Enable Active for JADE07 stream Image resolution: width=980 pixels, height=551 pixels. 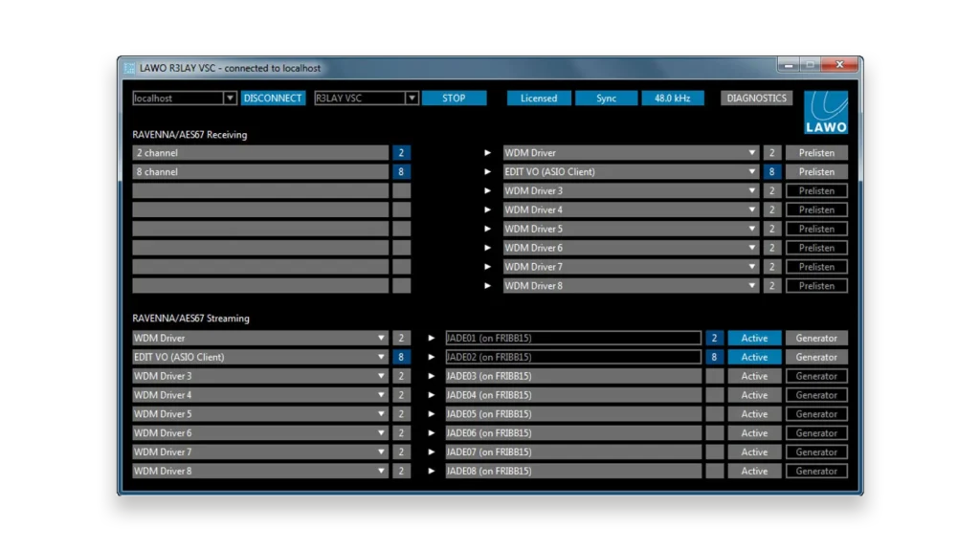(x=754, y=452)
